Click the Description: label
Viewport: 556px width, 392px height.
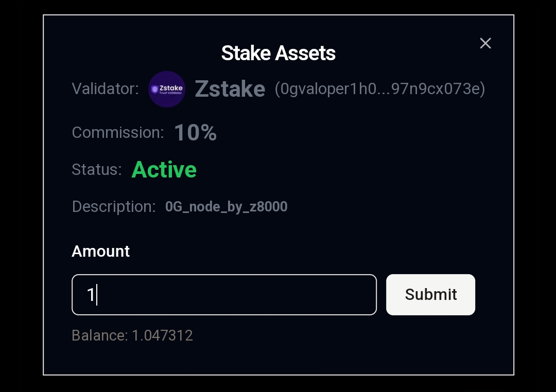pos(114,207)
